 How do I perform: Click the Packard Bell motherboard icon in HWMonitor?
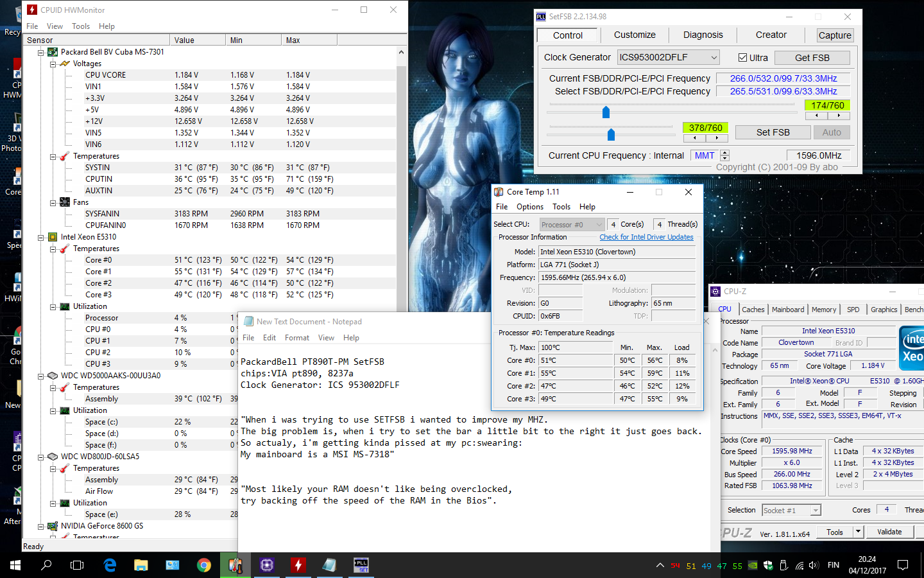(x=53, y=52)
